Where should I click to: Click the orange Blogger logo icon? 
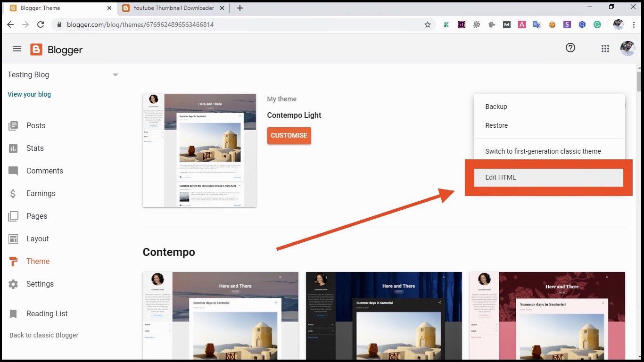click(x=36, y=49)
